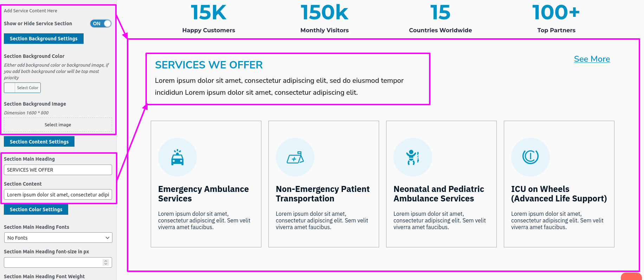Open the Non-Emergency Patient Transportation heading

[323, 194]
